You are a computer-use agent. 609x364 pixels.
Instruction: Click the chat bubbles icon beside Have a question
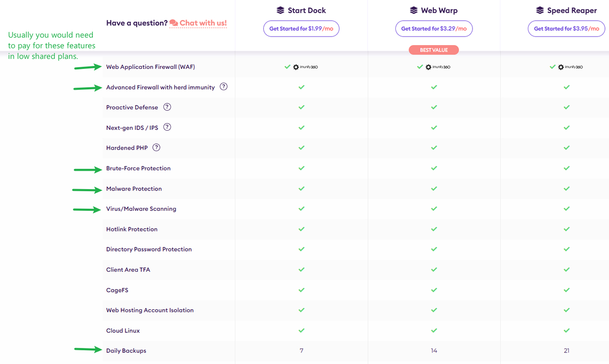pos(173,23)
